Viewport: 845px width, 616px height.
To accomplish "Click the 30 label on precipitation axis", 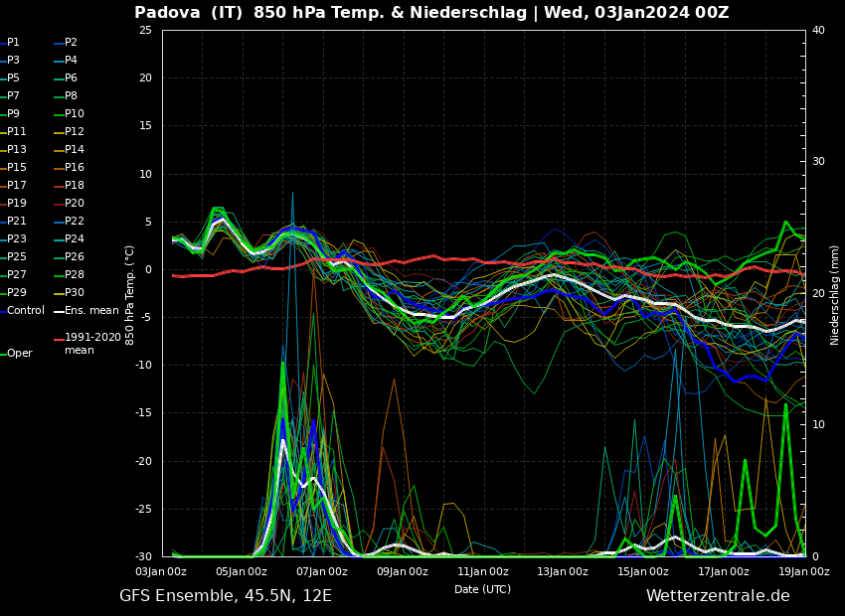I will tap(818, 162).
